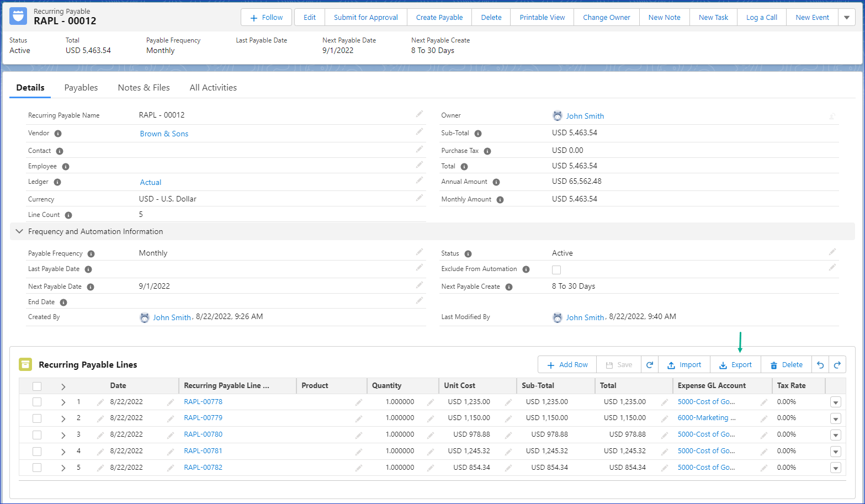Switch to the Payables tab
This screenshot has width=865, height=504.
click(81, 87)
